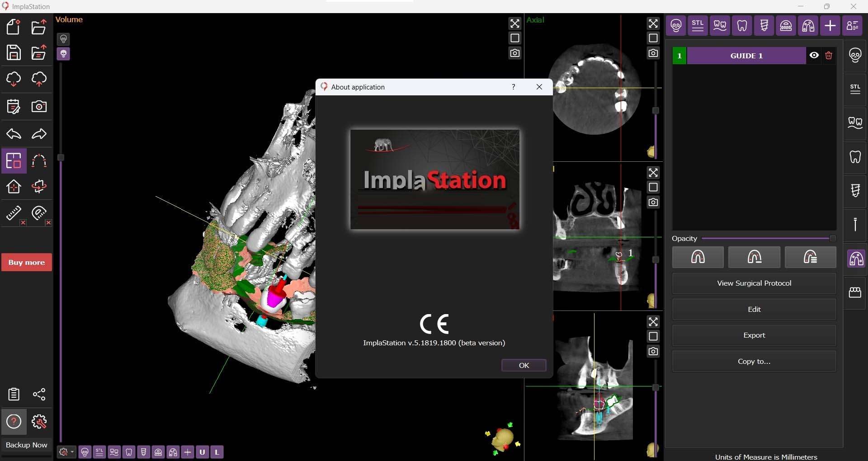Switch to the surgical guide tab in the right sidebar

coord(856,259)
